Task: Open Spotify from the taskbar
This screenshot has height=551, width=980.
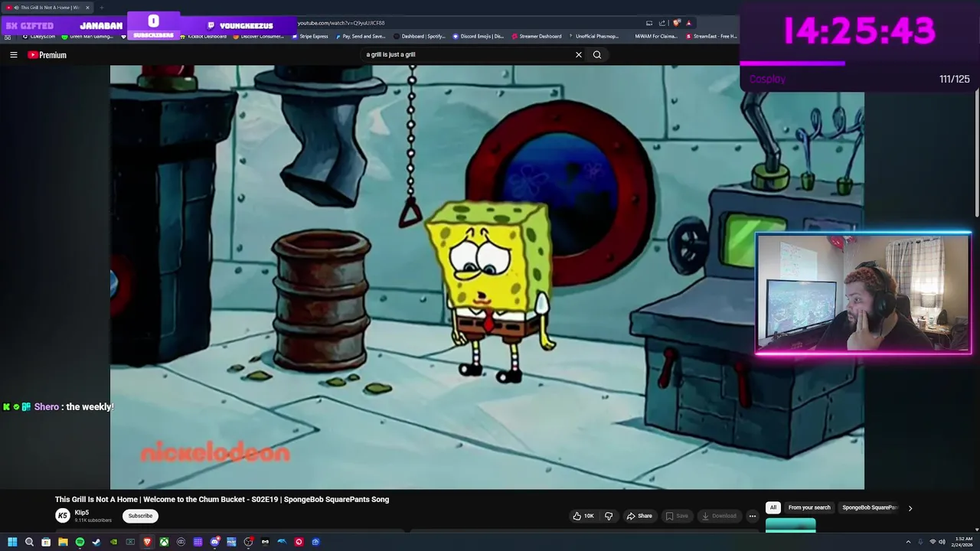Action: pos(80,542)
